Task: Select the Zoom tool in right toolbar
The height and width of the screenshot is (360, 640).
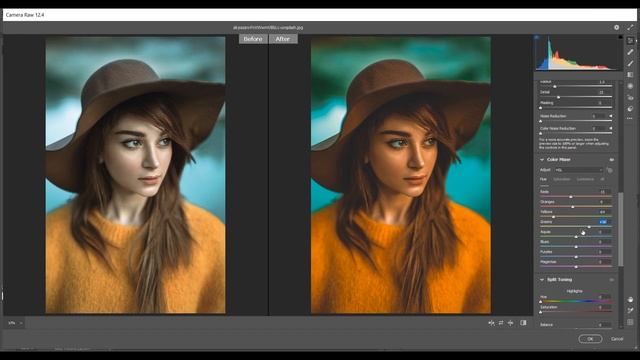Action: point(630,300)
